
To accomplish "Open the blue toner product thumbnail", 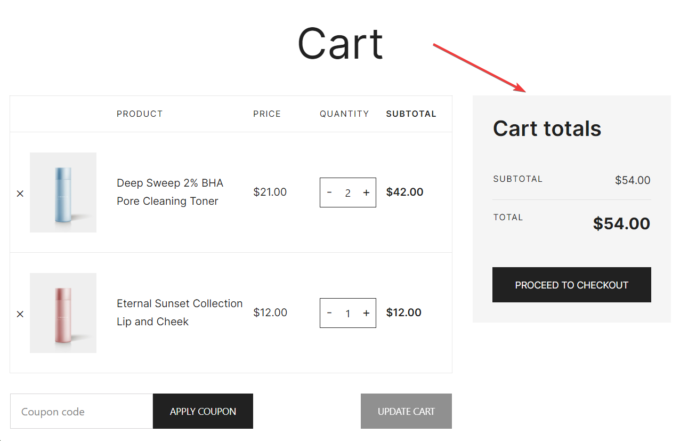I will click(x=63, y=193).
